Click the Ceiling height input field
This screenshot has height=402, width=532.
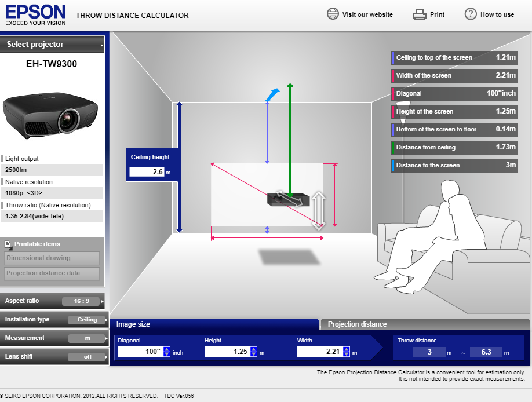coord(147,172)
